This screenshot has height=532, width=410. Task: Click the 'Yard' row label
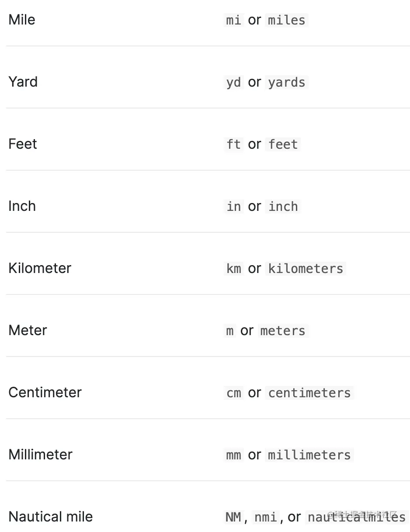pyautogui.click(x=23, y=82)
